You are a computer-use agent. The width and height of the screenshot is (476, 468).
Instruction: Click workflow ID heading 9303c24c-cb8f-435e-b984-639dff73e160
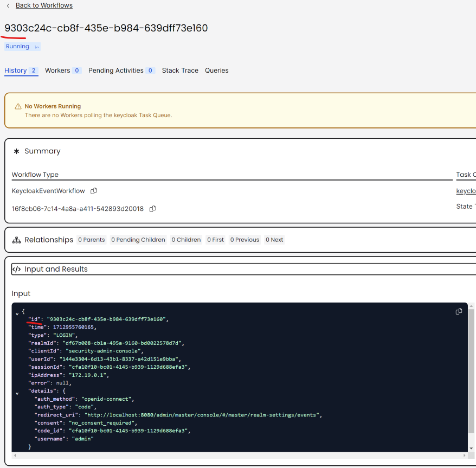pyautogui.click(x=106, y=28)
